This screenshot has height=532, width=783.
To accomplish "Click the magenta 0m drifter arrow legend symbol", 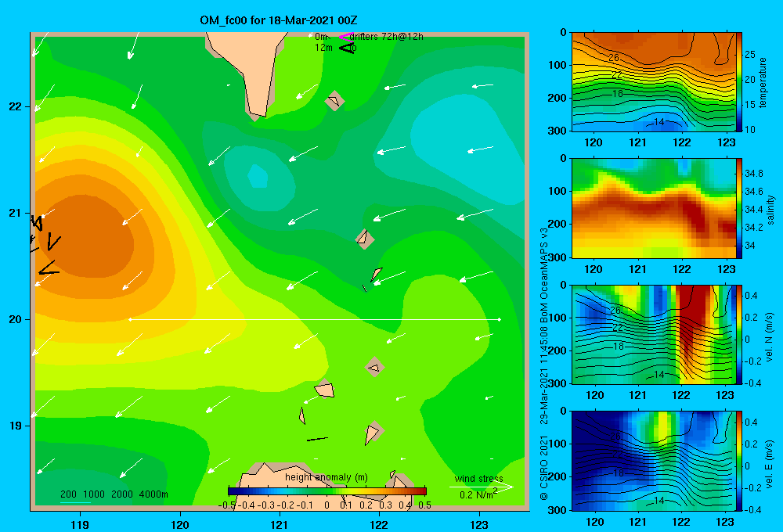I will tap(346, 37).
